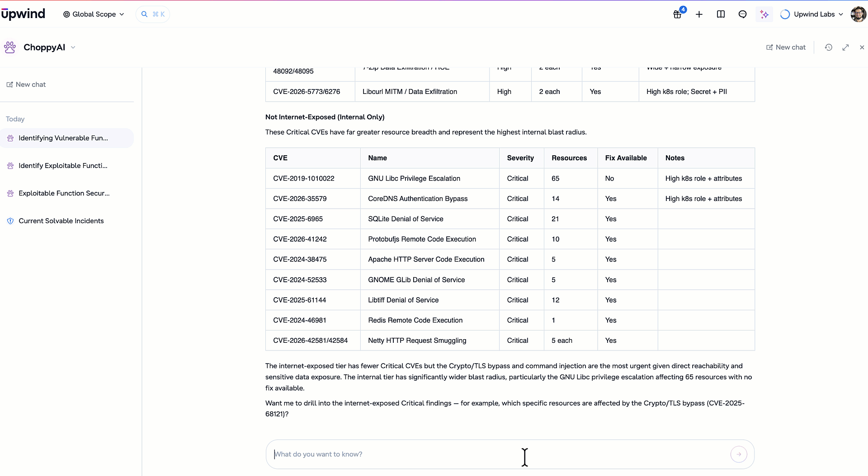The image size is (868, 476).
Task: Click the plus icon in top bar
Action: click(x=699, y=14)
